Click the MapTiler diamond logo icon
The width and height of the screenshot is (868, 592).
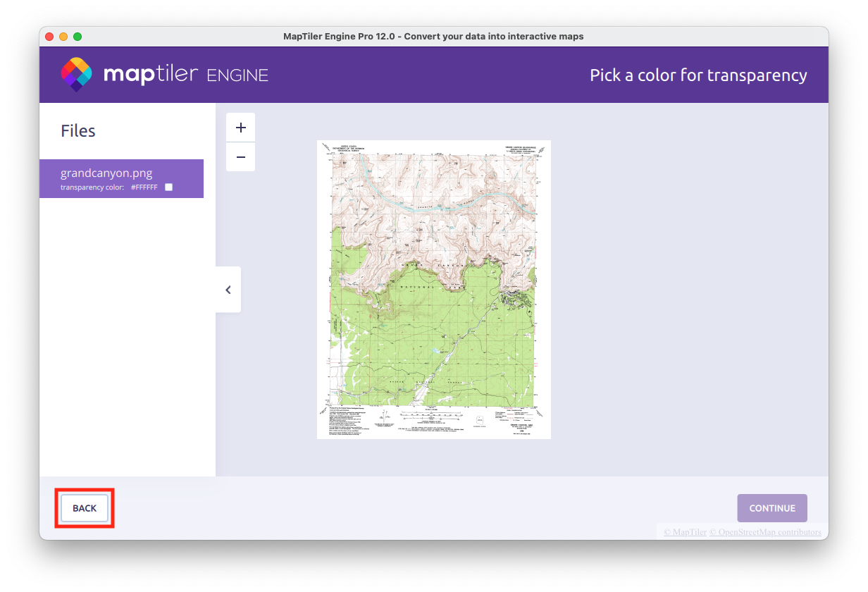point(76,75)
